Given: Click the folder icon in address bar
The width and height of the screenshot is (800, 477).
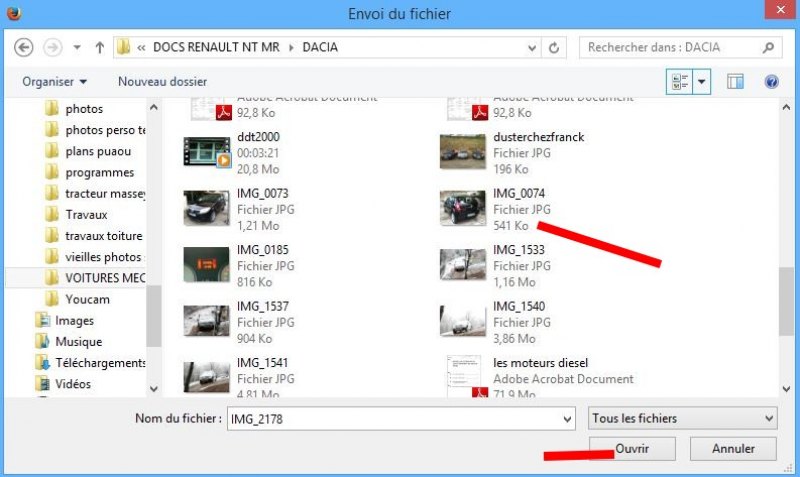Looking at the screenshot, I should tap(123, 47).
